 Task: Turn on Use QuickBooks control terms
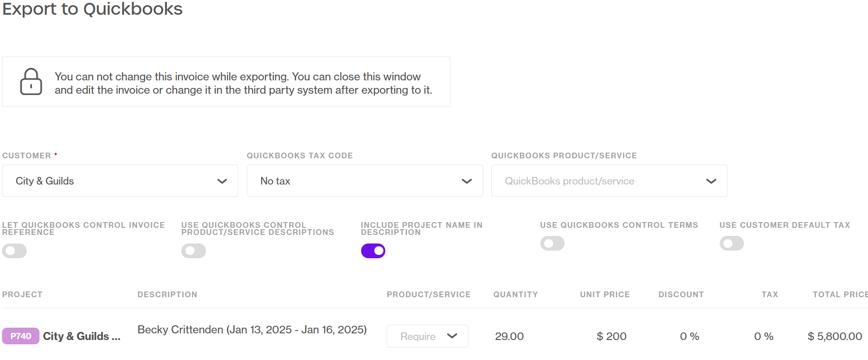point(553,243)
